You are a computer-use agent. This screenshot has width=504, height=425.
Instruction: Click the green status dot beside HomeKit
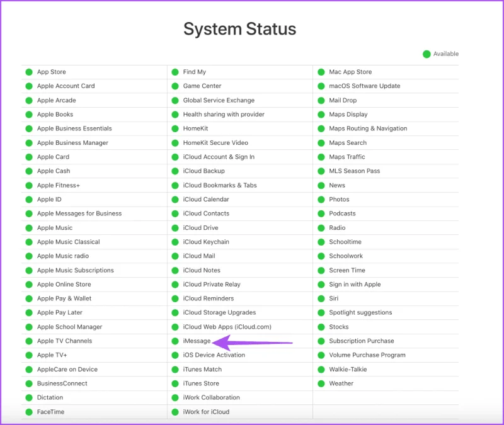coord(175,128)
